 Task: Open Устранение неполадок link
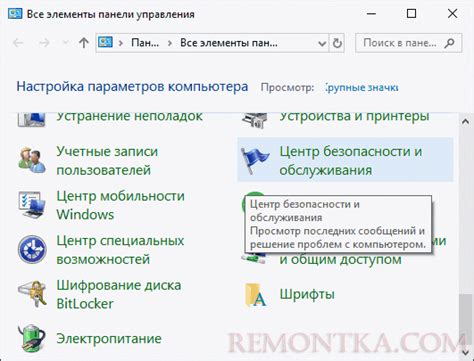pyautogui.click(x=129, y=116)
